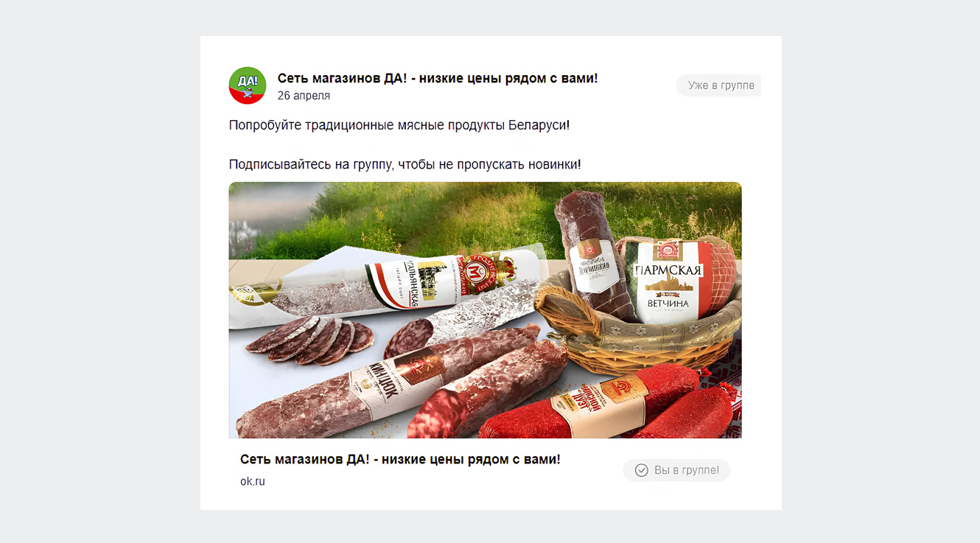Click the checkmark icon in Вы в группе!
980x543 pixels.
click(x=642, y=470)
